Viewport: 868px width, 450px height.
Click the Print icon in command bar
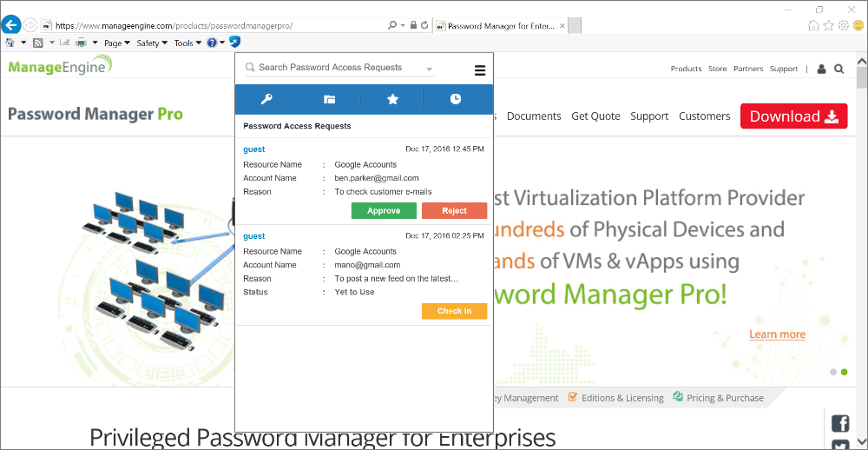(81, 43)
